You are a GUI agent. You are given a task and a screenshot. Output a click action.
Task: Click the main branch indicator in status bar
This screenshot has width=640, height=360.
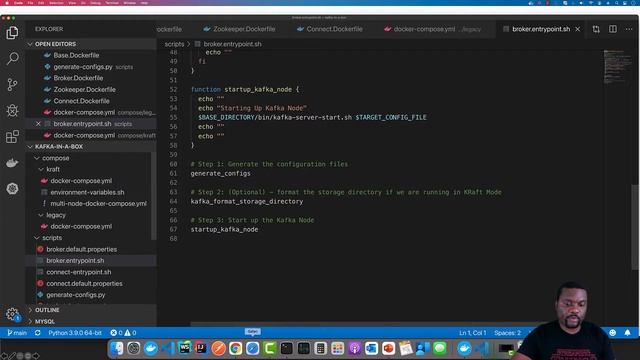(x=17, y=333)
